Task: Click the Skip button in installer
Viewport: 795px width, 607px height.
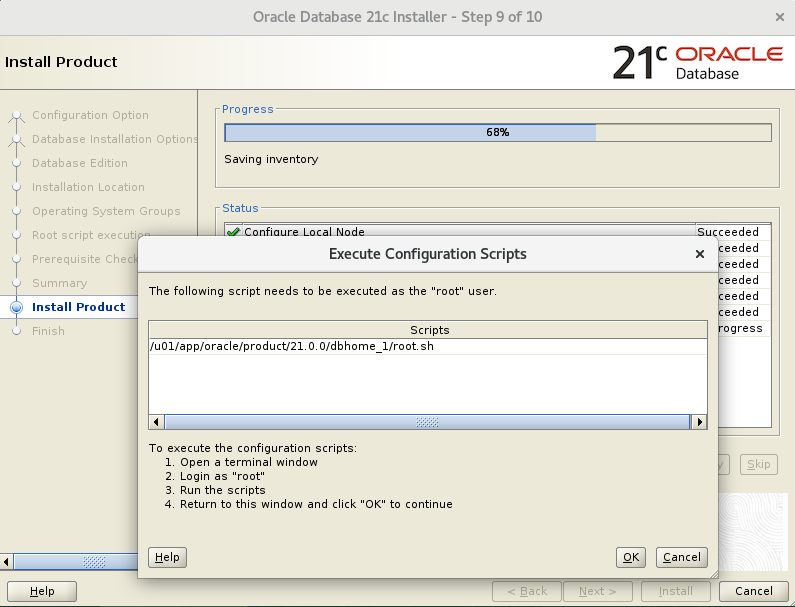Action: 758,465
